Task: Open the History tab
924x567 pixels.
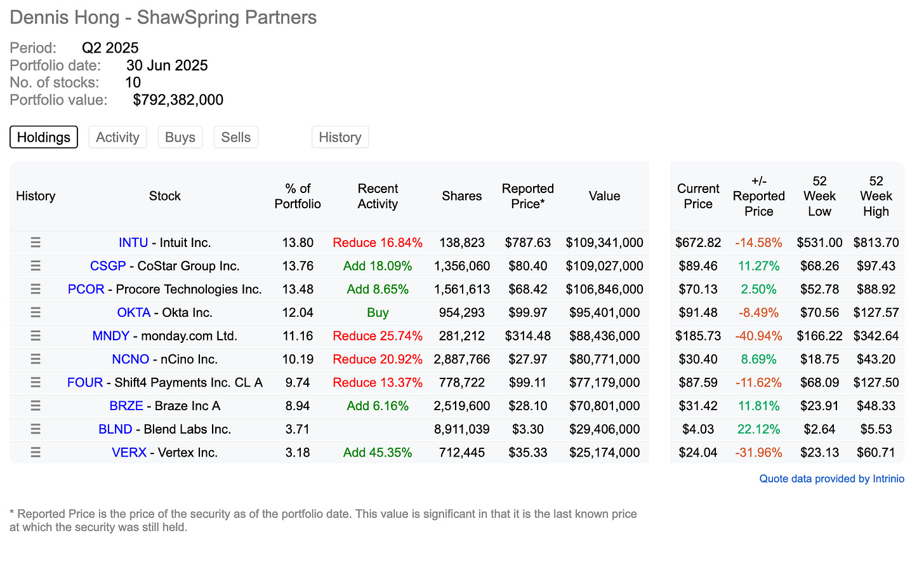Action: pos(340,137)
